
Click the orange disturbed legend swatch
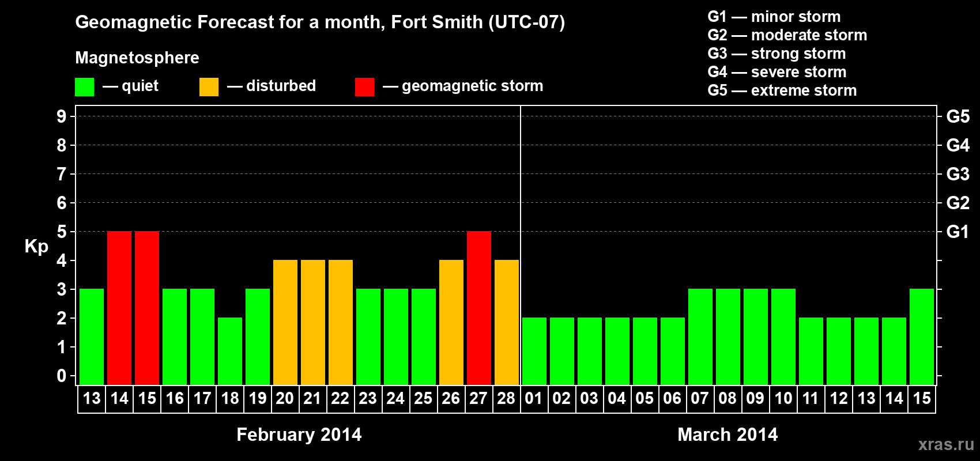209,87
